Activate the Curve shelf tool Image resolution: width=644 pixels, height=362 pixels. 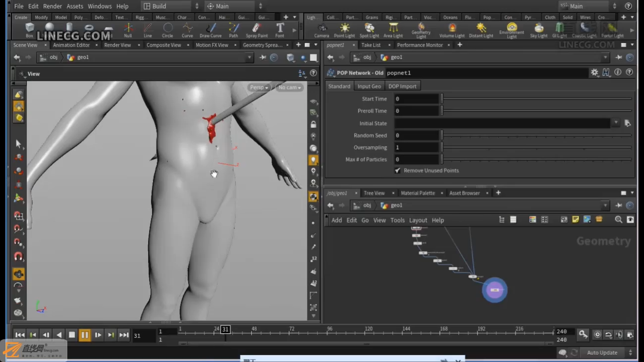(x=187, y=30)
